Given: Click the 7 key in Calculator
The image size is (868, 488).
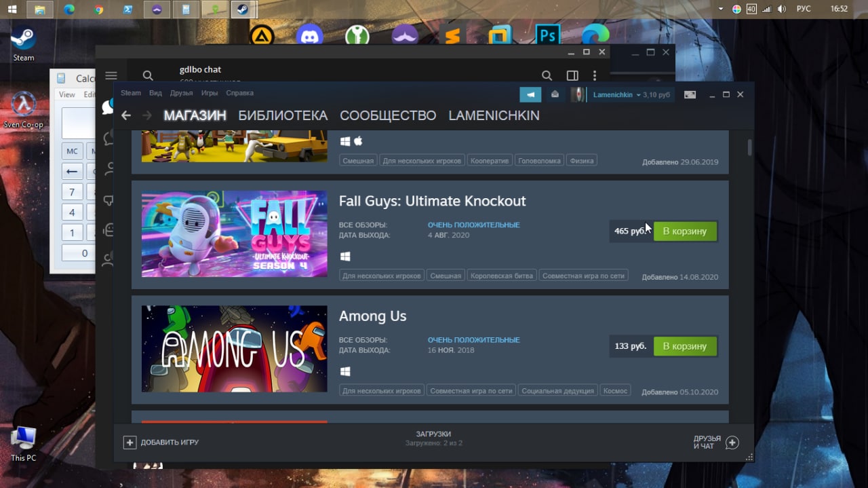Looking at the screenshot, I should point(72,192).
